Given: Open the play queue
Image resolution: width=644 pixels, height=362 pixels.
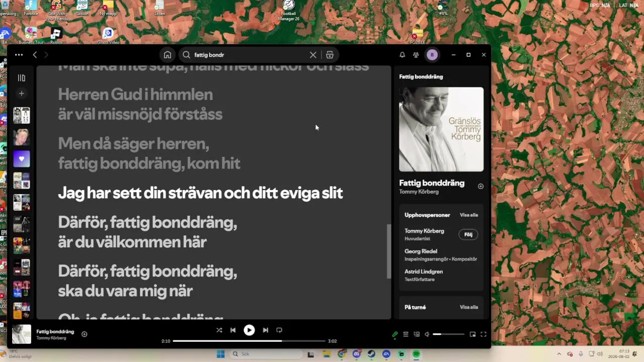Looking at the screenshot, I should tap(406, 334).
